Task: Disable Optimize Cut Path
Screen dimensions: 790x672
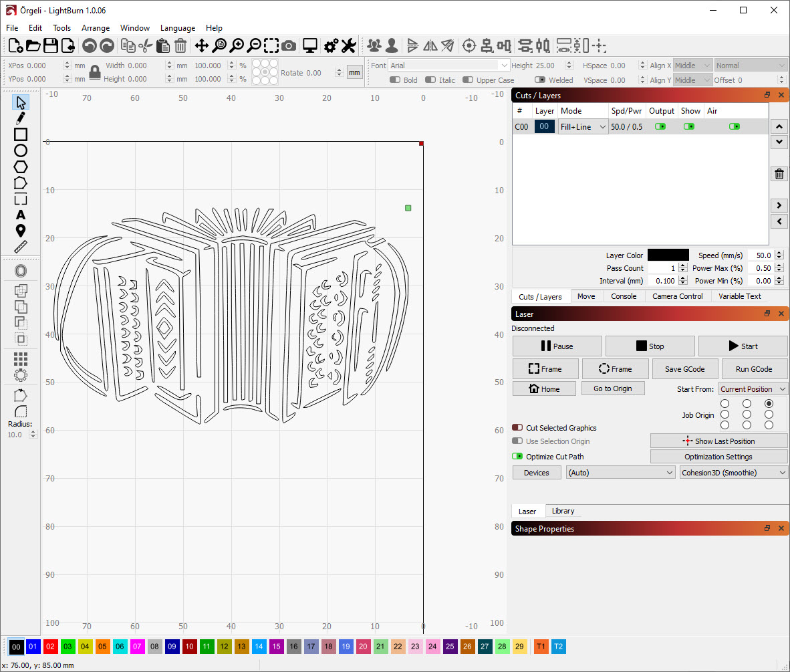Action: click(517, 457)
